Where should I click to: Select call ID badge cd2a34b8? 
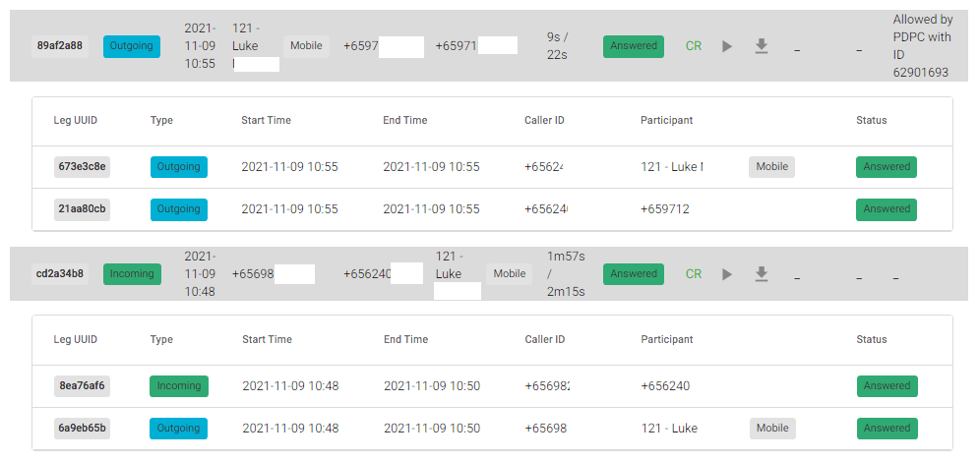[x=60, y=274]
